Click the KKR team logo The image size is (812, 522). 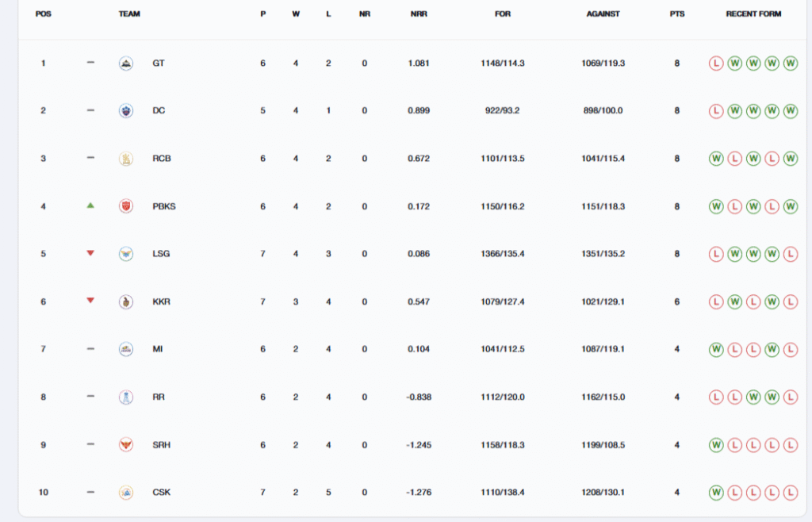click(x=125, y=301)
